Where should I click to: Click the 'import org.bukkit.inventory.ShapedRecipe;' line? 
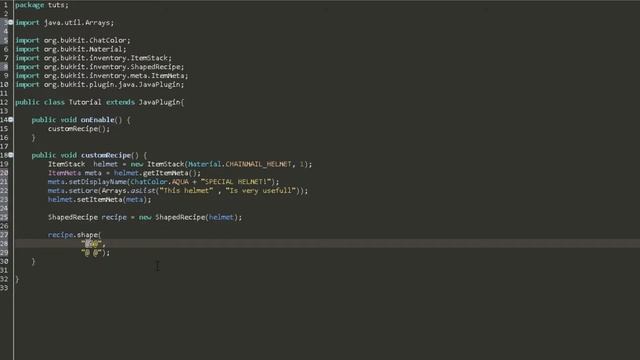tap(100, 67)
